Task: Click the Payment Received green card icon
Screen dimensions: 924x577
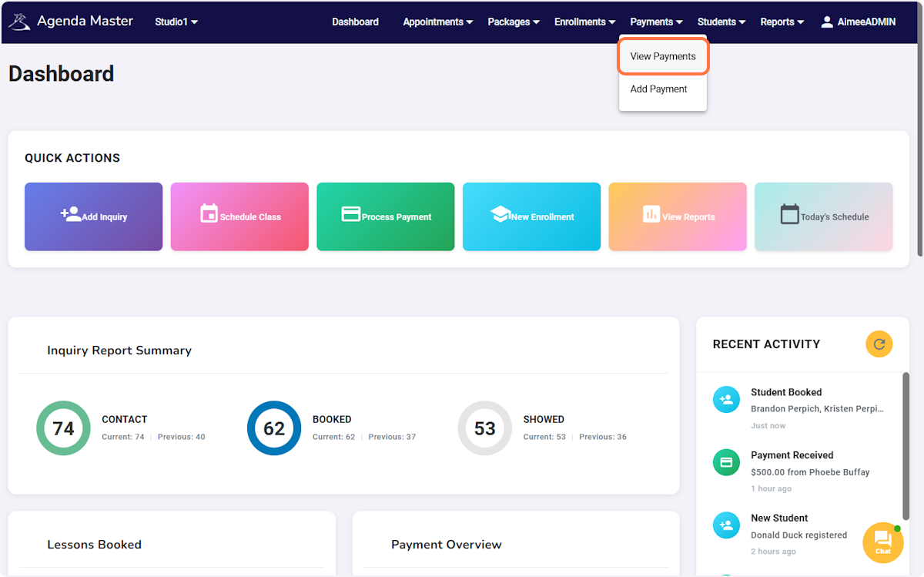Action: pyautogui.click(x=726, y=462)
